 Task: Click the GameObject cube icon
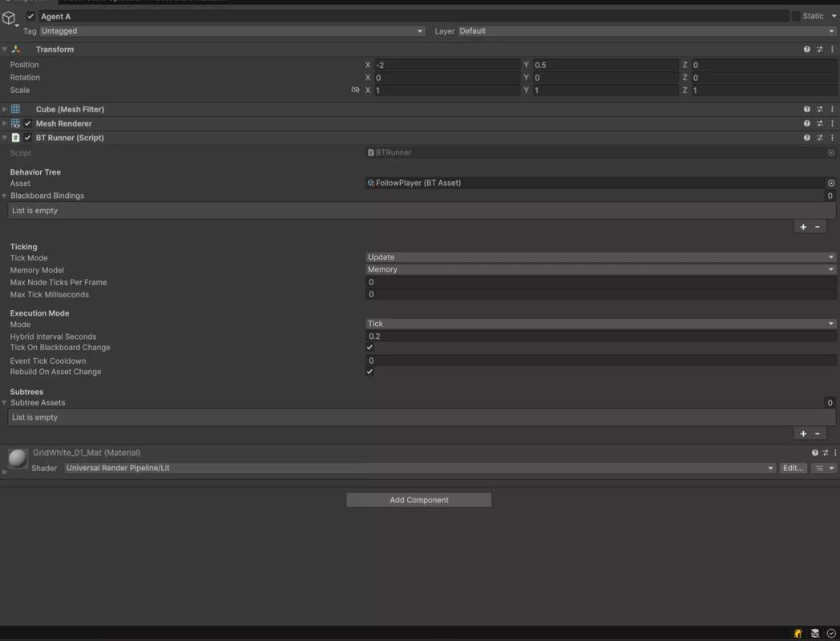(9, 18)
